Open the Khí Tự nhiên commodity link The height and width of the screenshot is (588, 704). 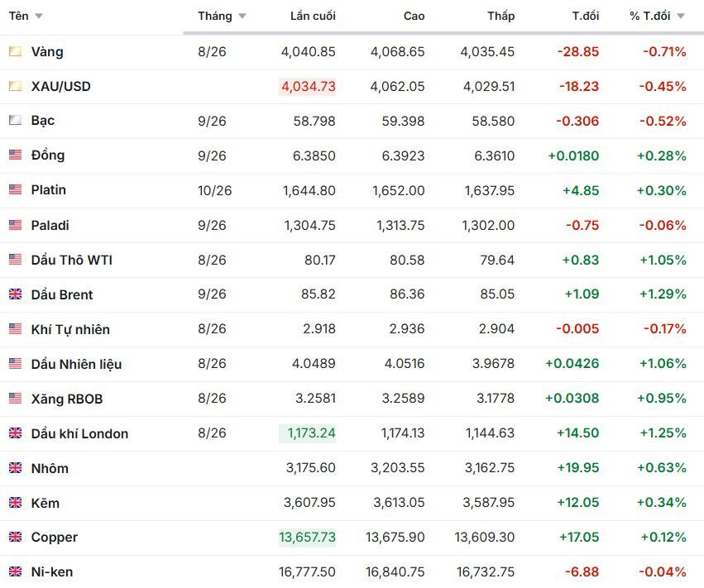click(x=70, y=329)
